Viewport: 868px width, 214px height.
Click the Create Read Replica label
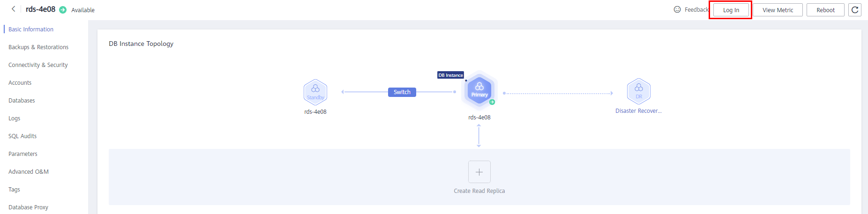pos(479,191)
